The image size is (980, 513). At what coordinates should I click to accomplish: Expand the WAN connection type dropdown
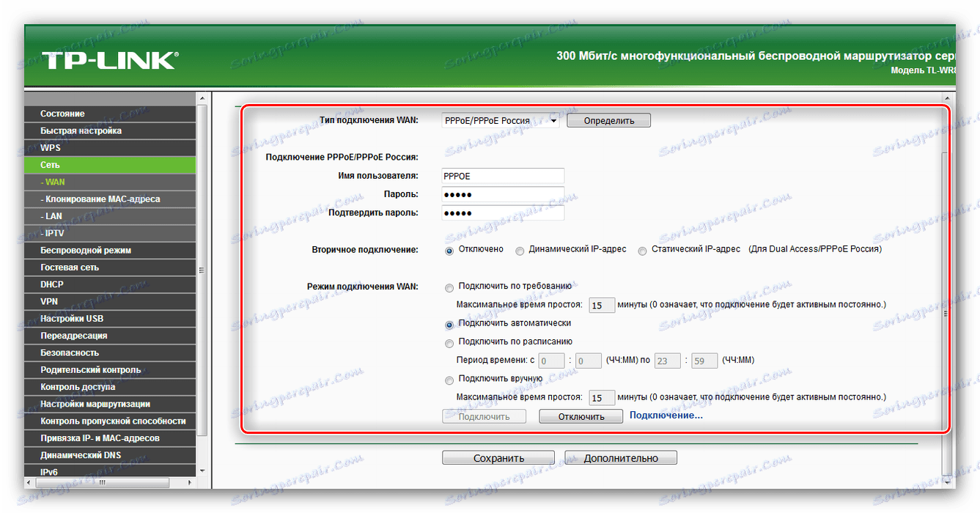tap(500, 120)
